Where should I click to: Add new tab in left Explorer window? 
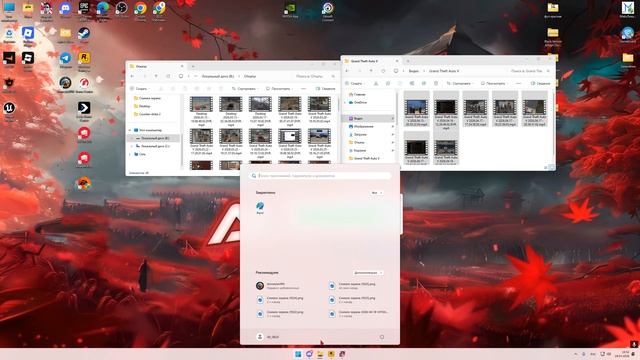coord(193,66)
